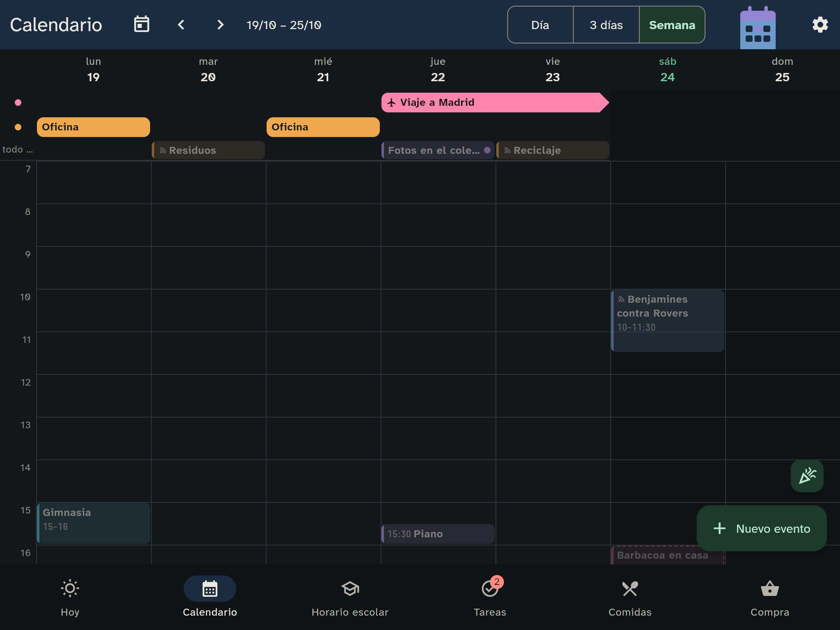The image size is (840, 630).
Task: Open Tareas tab with badge 2
Action: 490,598
